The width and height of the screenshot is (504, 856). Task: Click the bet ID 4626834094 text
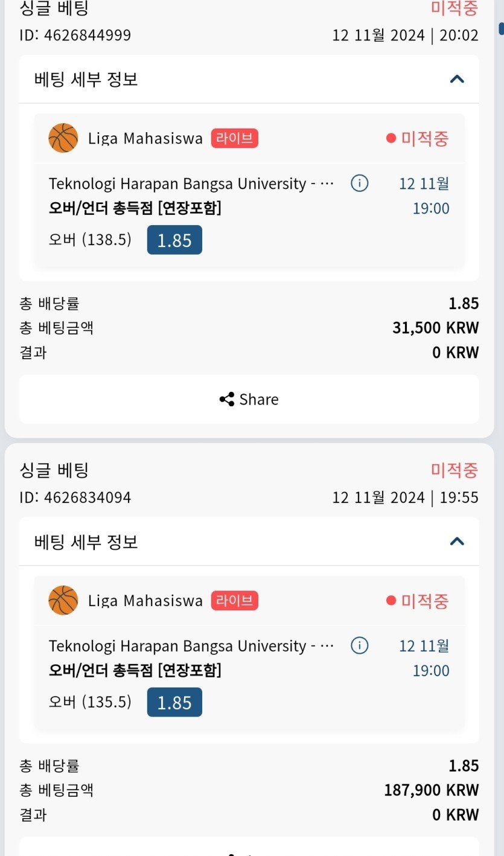point(75,497)
